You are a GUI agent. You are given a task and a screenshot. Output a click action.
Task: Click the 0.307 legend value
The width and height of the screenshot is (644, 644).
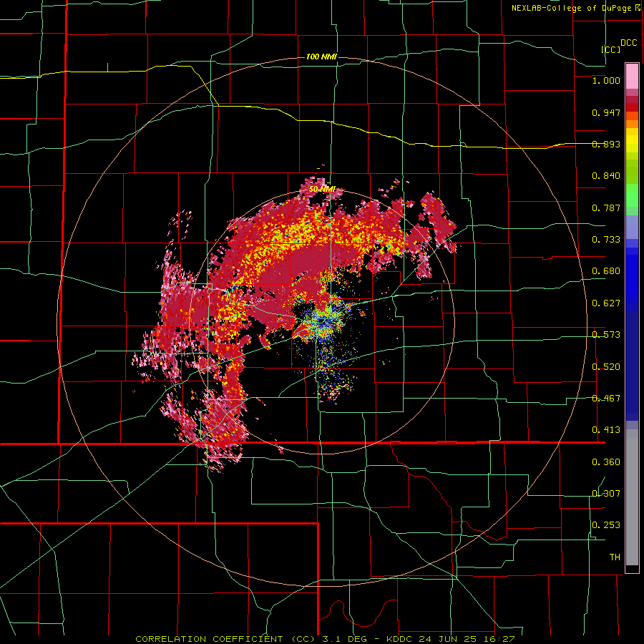[606, 494]
